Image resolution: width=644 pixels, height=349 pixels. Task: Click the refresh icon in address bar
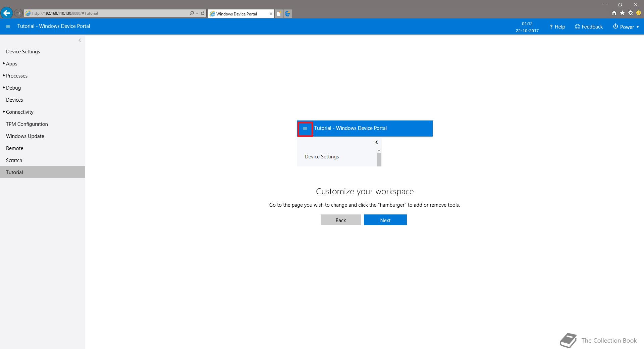coord(203,13)
